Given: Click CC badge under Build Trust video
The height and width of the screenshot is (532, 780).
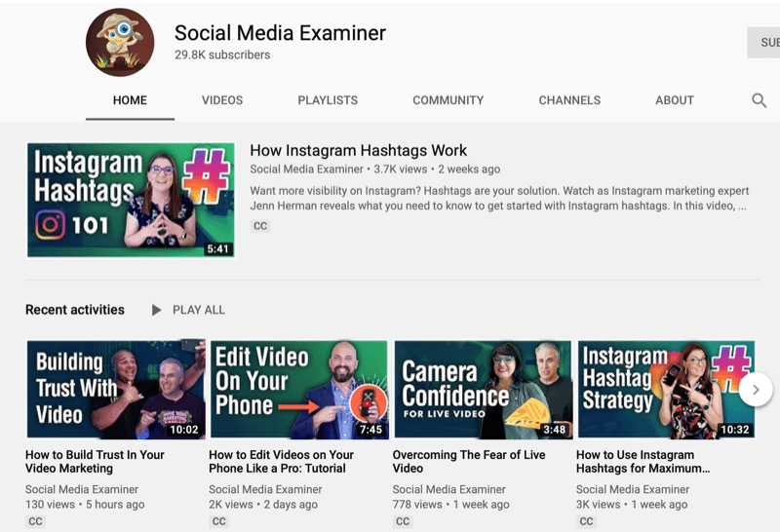Looking at the screenshot, I should [x=35, y=521].
